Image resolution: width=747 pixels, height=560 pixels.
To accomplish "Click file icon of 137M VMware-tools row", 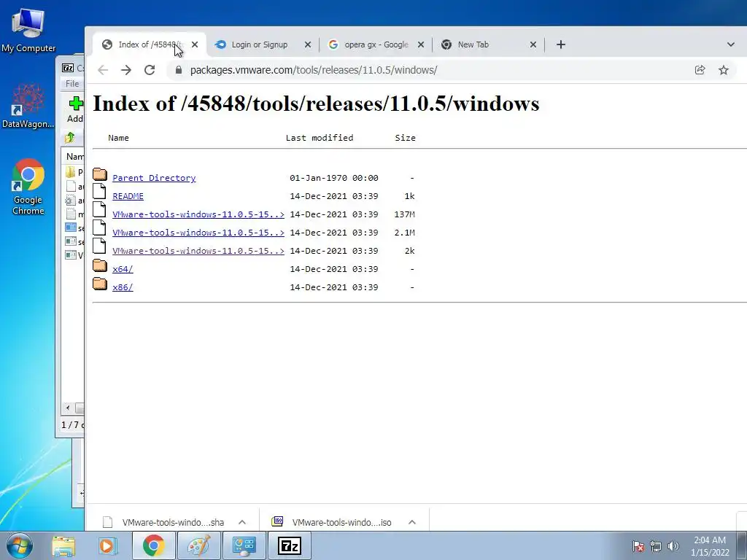I will [99, 209].
